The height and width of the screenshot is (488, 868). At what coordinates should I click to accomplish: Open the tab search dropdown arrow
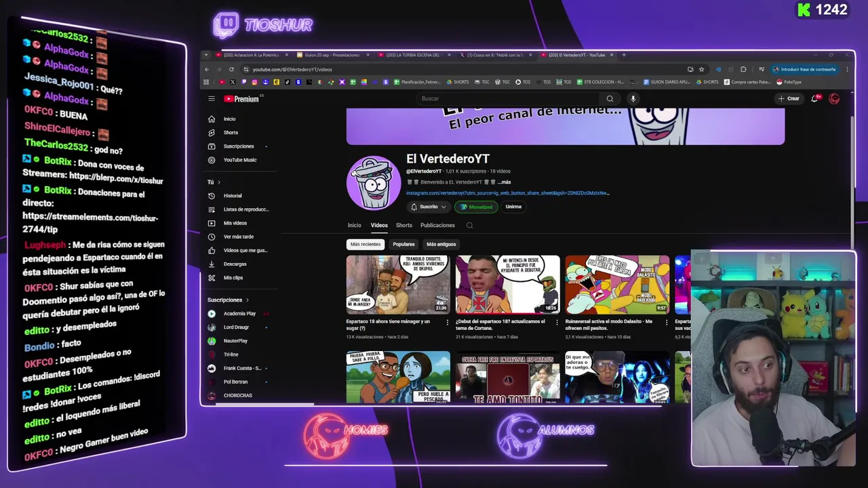tap(208, 55)
